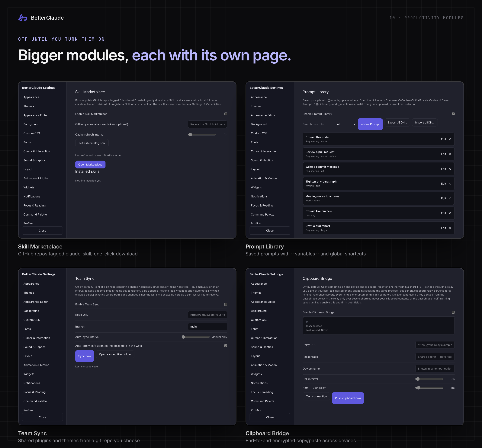Click X on "Write a commit message" row
Viewport: 482px width, 448px height.
450,169
